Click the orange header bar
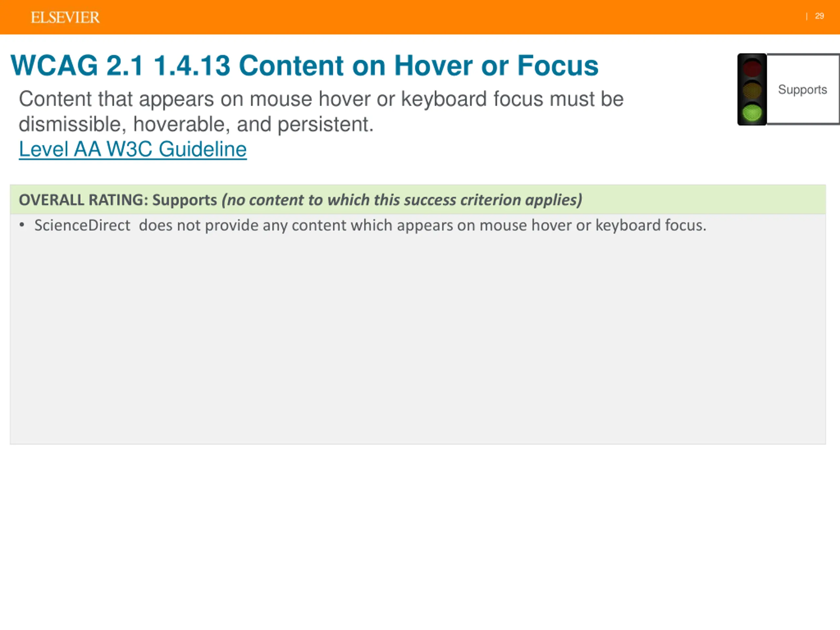The height and width of the screenshot is (630, 840). point(420,17)
